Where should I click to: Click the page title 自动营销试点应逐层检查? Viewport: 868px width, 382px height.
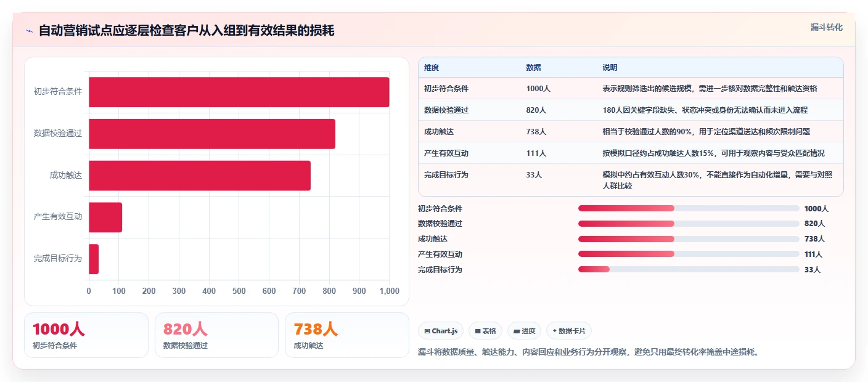(x=187, y=30)
